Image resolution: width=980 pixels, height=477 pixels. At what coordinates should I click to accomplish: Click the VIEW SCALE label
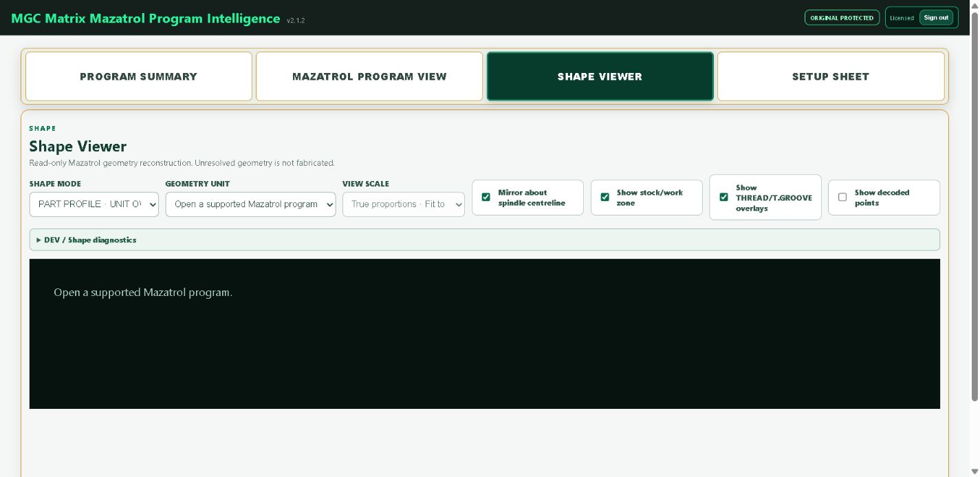[x=366, y=184]
